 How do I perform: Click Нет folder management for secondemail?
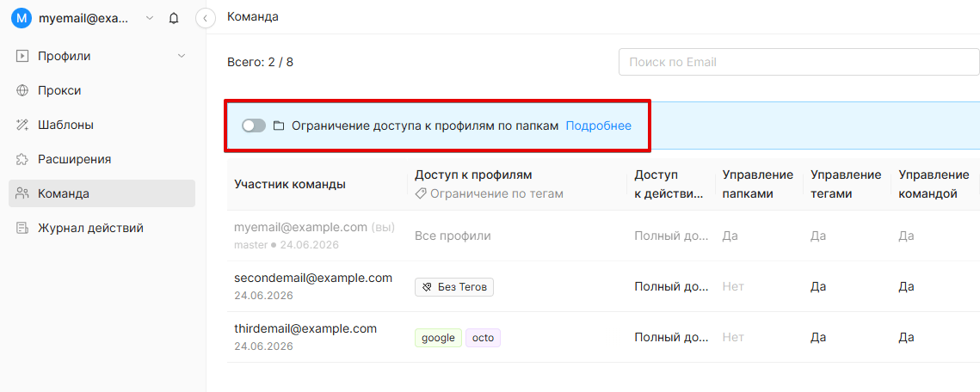pyautogui.click(x=733, y=286)
